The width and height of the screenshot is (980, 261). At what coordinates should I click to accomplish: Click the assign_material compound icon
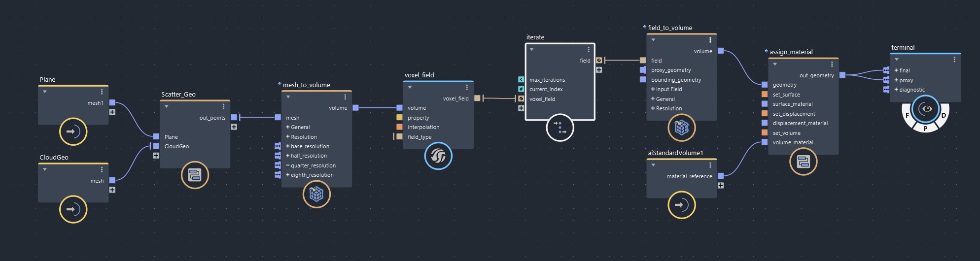(x=804, y=162)
